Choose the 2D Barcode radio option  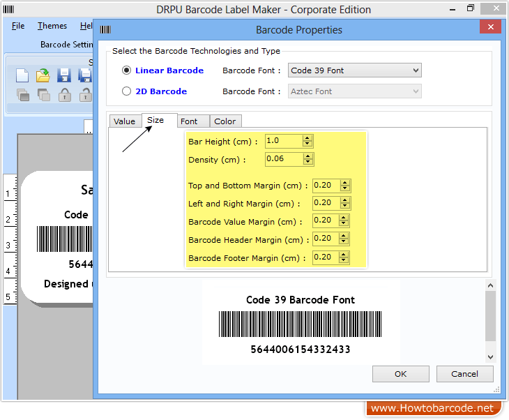(x=126, y=91)
